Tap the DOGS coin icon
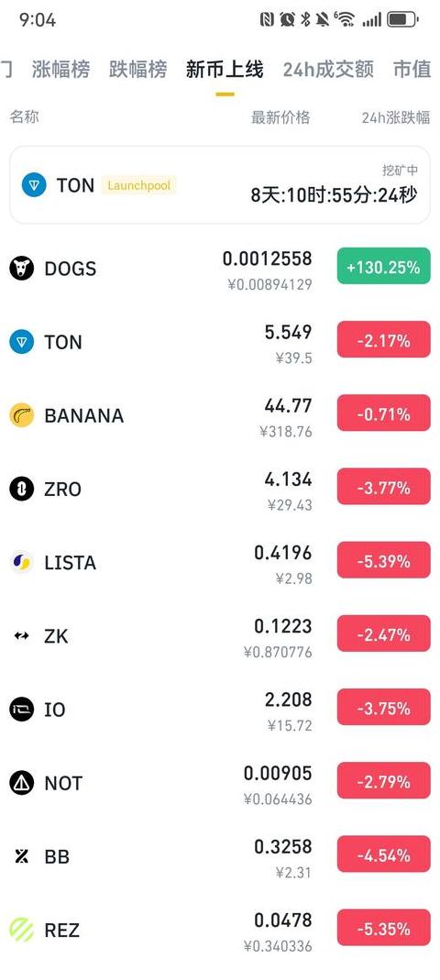The height and width of the screenshot is (980, 440). click(22, 269)
